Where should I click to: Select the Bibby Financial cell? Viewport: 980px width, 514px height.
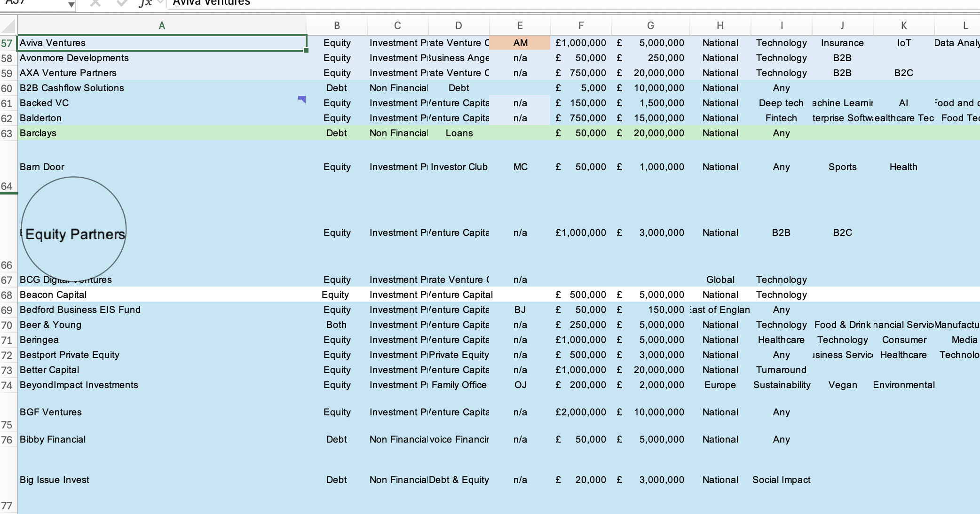(x=162, y=439)
